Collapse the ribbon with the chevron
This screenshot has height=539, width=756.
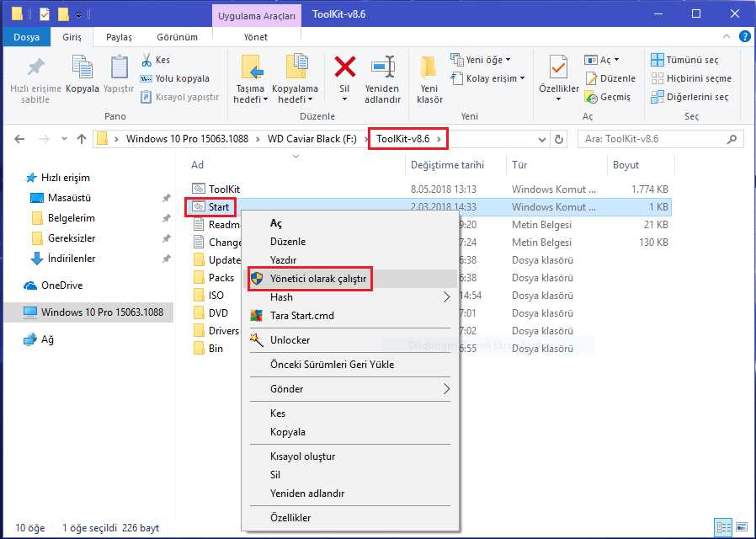[726, 37]
